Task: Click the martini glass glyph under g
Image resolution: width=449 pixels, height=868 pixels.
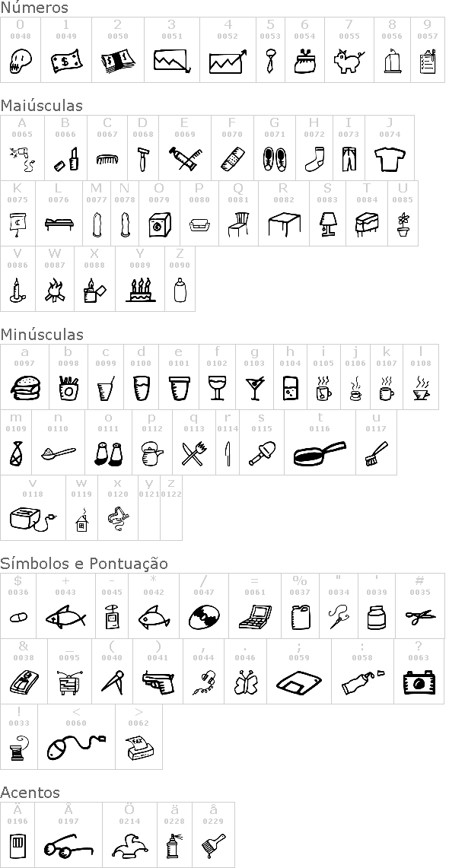Action: 254,389
